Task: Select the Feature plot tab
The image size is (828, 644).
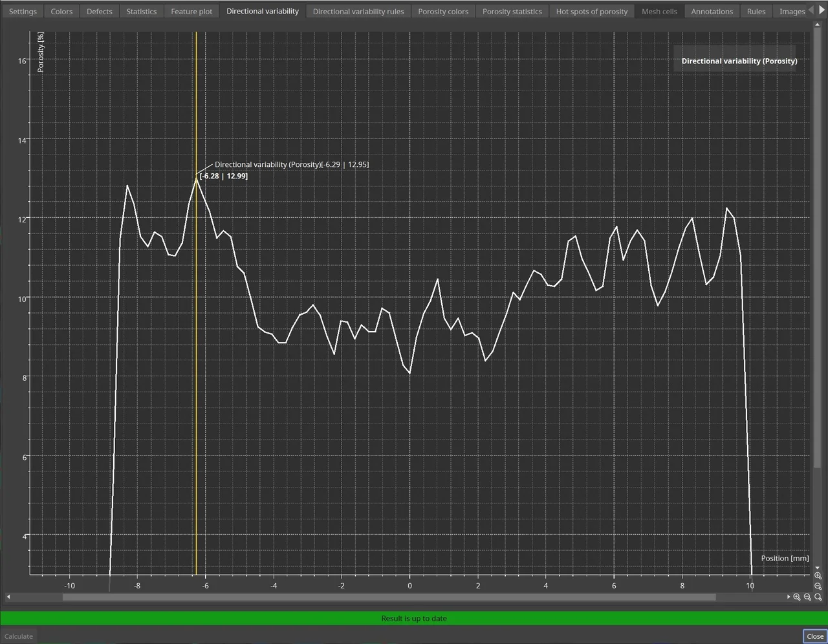Action: [191, 11]
